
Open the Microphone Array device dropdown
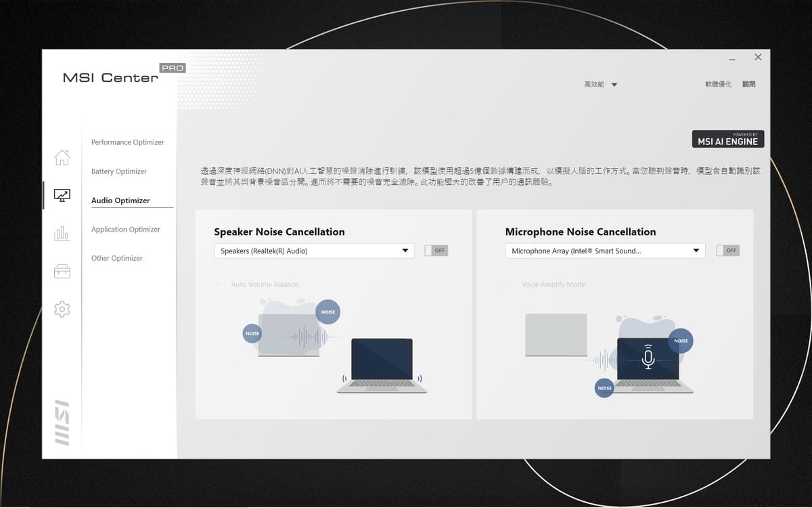point(606,251)
